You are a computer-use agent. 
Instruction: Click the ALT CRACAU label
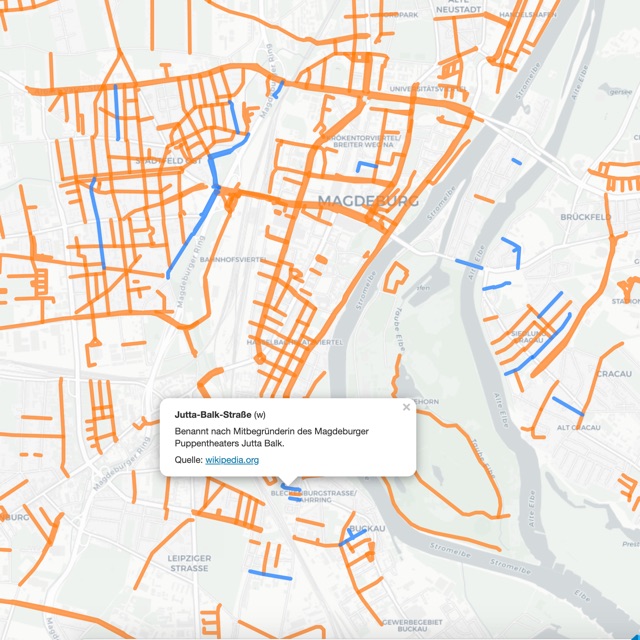pos(579,427)
